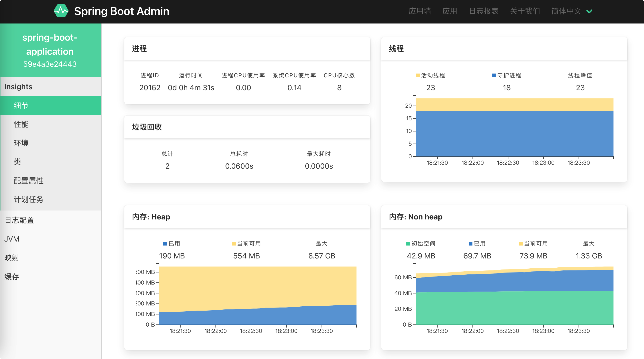Open the 日志配置 sidebar section
644x359 pixels.
(x=51, y=220)
